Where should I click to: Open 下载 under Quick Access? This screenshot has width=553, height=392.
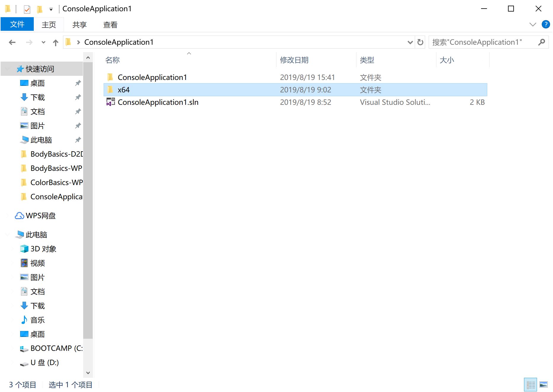pos(37,97)
